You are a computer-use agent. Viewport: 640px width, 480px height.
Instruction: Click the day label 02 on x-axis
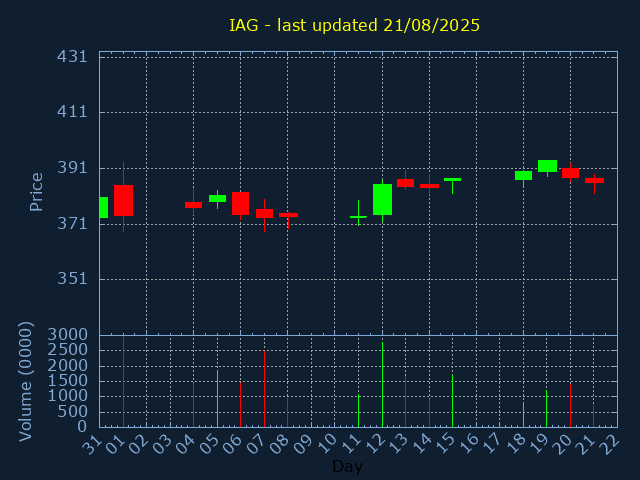[x=140, y=443]
